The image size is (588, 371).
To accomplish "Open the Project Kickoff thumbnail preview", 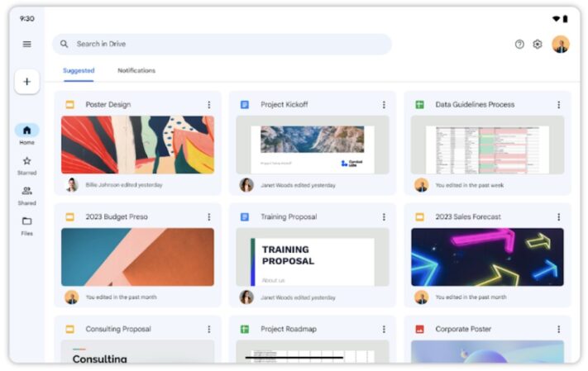I will tap(313, 145).
